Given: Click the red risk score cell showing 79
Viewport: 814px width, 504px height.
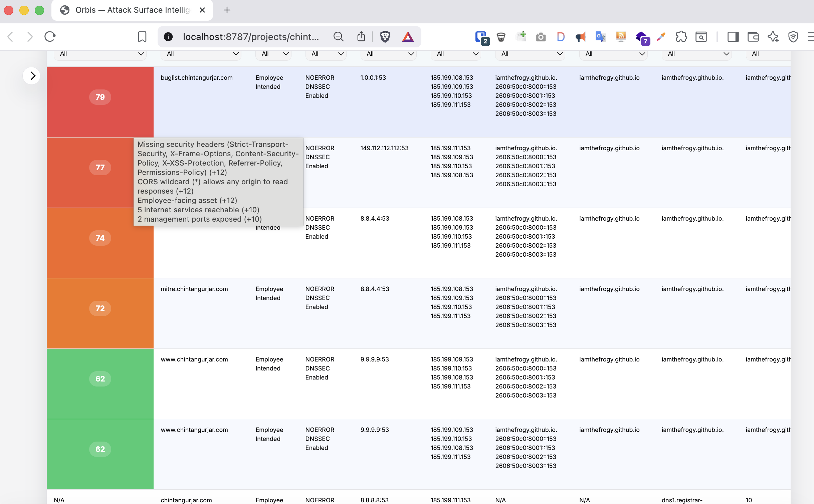Looking at the screenshot, I should tap(100, 102).
